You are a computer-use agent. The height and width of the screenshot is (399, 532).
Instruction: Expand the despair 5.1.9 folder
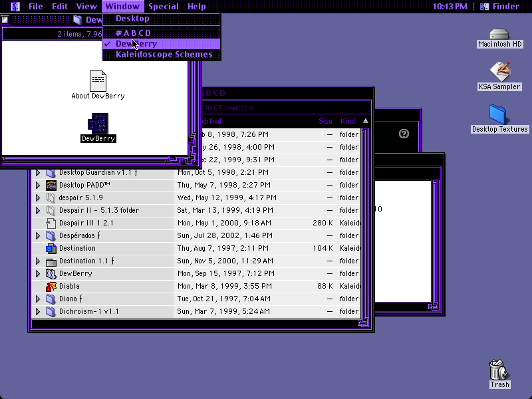[38, 198]
